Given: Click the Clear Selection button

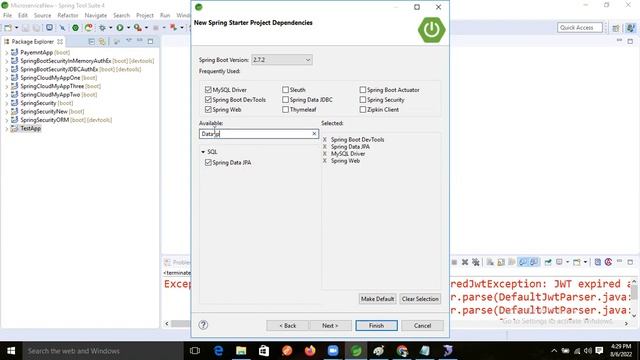Looking at the screenshot, I should click(420, 299).
